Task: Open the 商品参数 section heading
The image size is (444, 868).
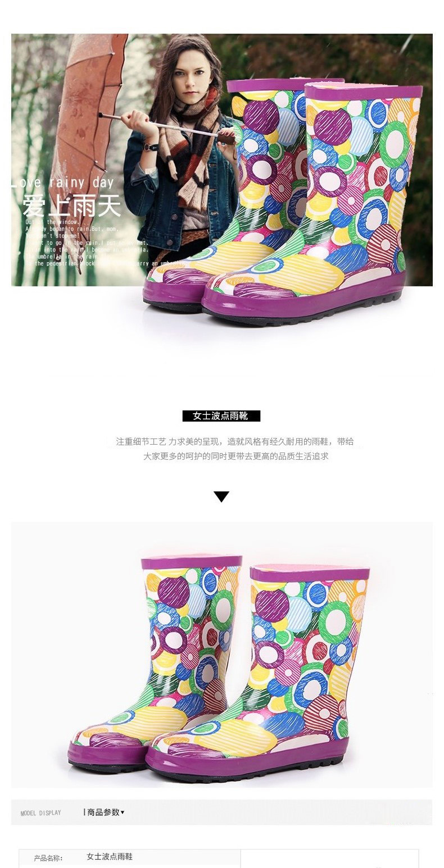Action: coord(103,812)
